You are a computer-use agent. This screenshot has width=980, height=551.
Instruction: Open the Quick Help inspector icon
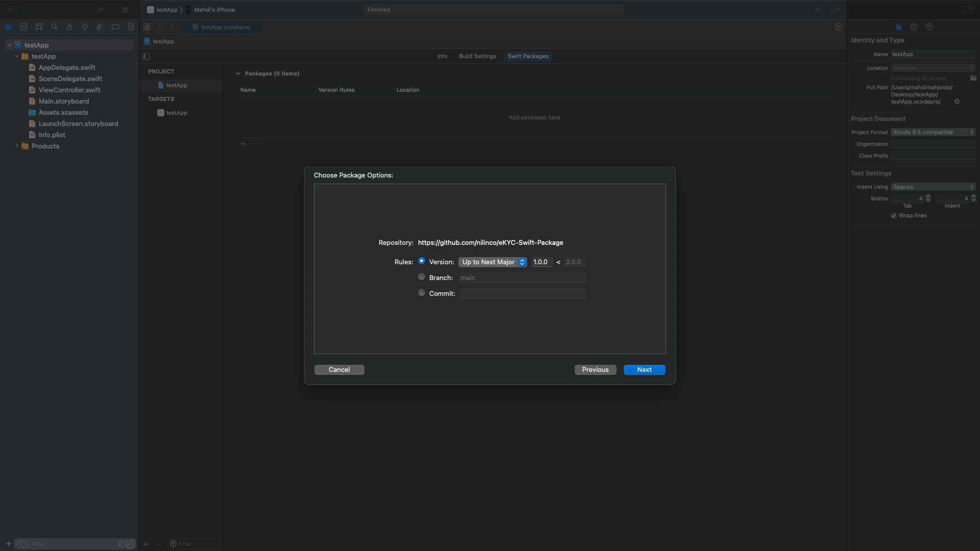(929, 27)
